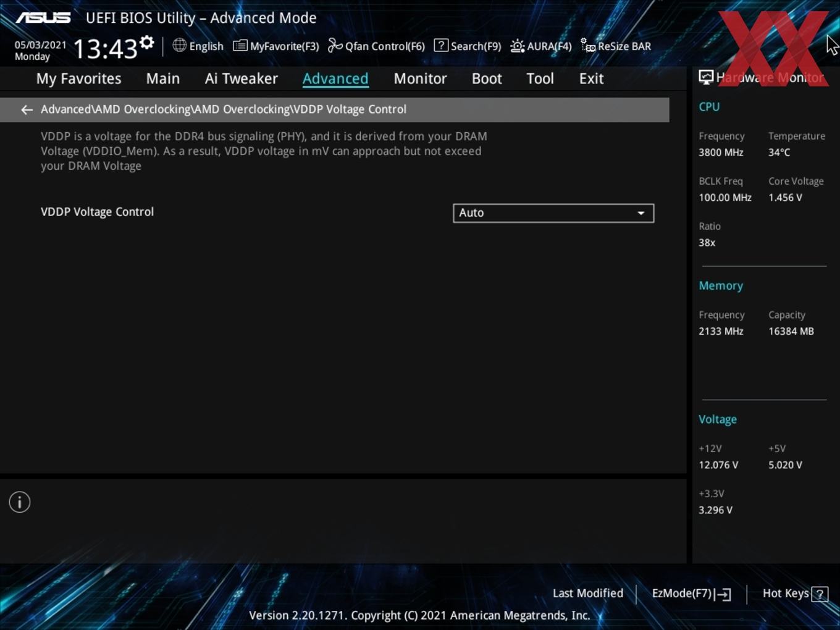840x630 pixels.
Task: Open the Boot tab
Action: click(x=487, y=78)
